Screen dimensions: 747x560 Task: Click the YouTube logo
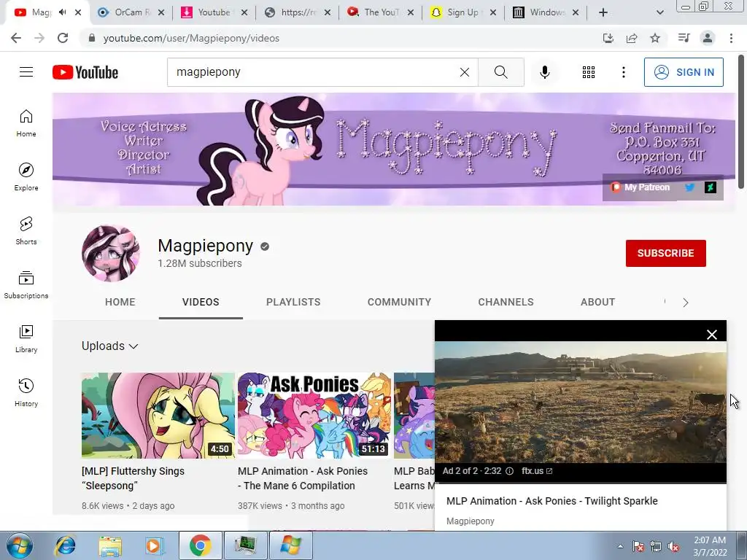(x=85, y=72)
